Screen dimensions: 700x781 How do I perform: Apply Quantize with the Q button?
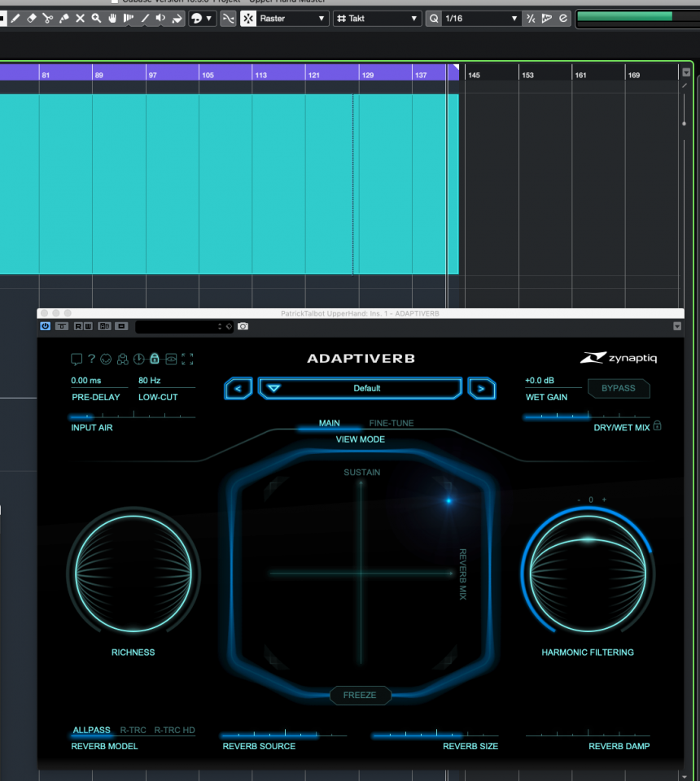(x=434, y=19)
